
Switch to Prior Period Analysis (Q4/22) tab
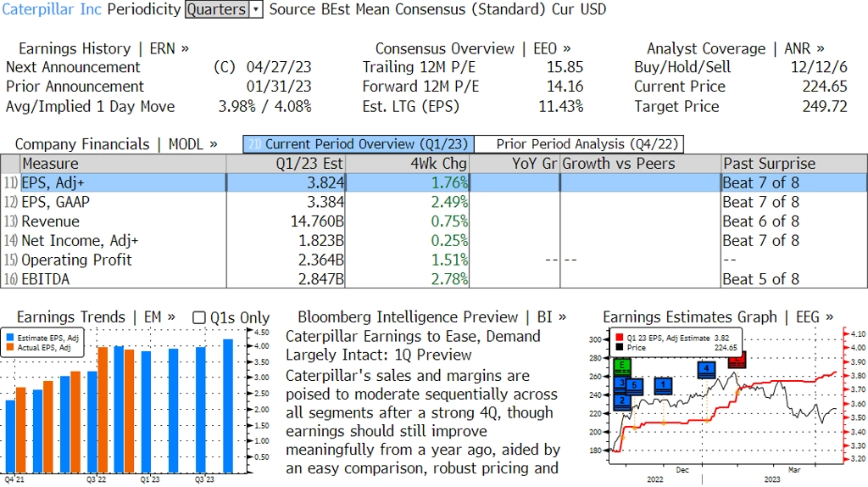(579, 144)
